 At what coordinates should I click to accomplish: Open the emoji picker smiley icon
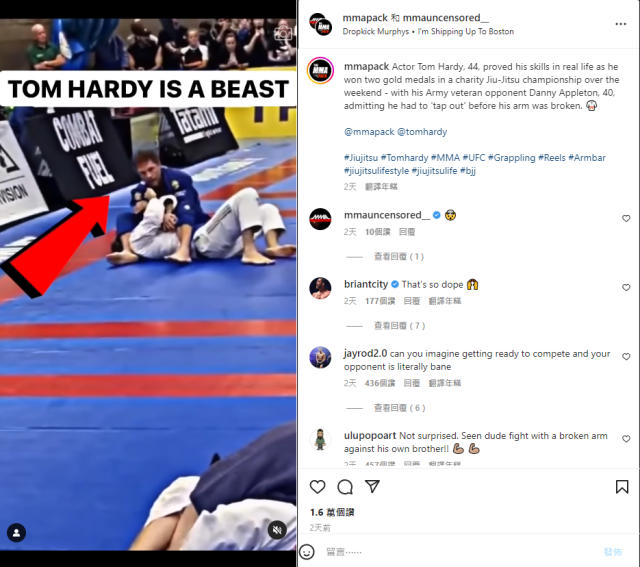click(307, 552)
